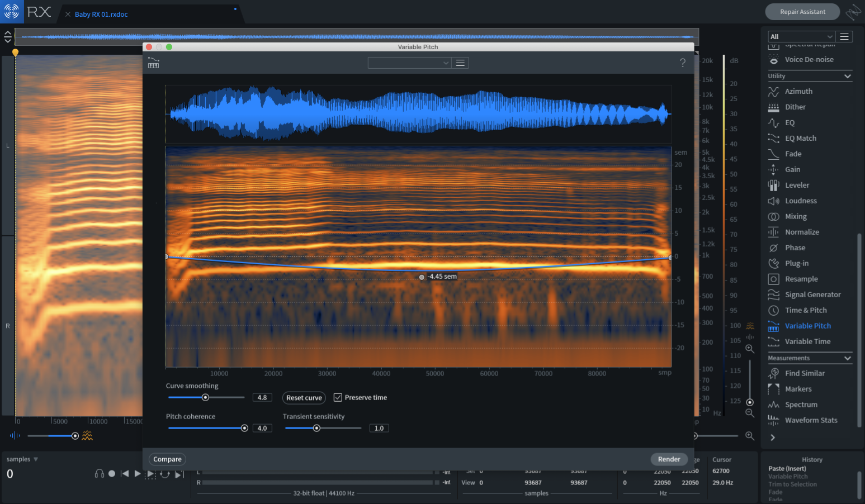Play the audio from transport
Screen dimensions: 865x504
138,474
